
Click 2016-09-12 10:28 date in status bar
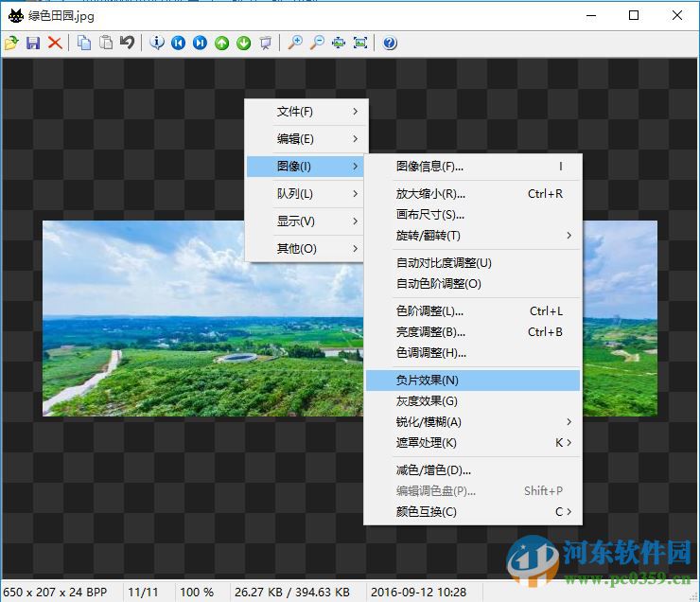point(418,593)
